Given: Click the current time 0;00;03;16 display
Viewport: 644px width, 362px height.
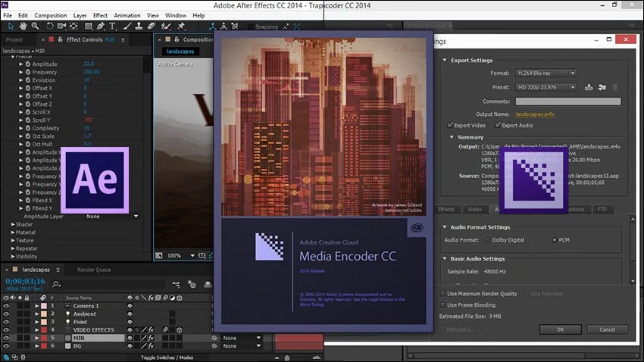Looking at the screenshot, I should click(25, 282).
